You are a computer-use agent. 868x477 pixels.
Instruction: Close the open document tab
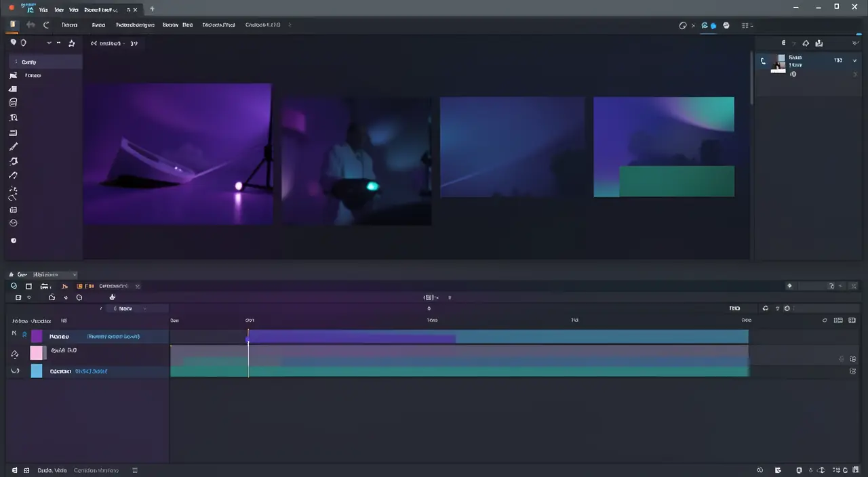click(x=135, y=10)
